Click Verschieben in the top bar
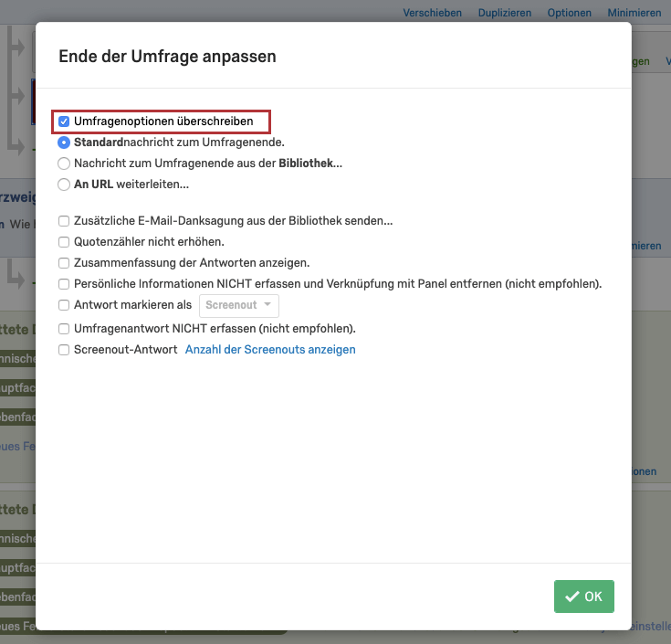The image size is (671, 644). (432, 13)
